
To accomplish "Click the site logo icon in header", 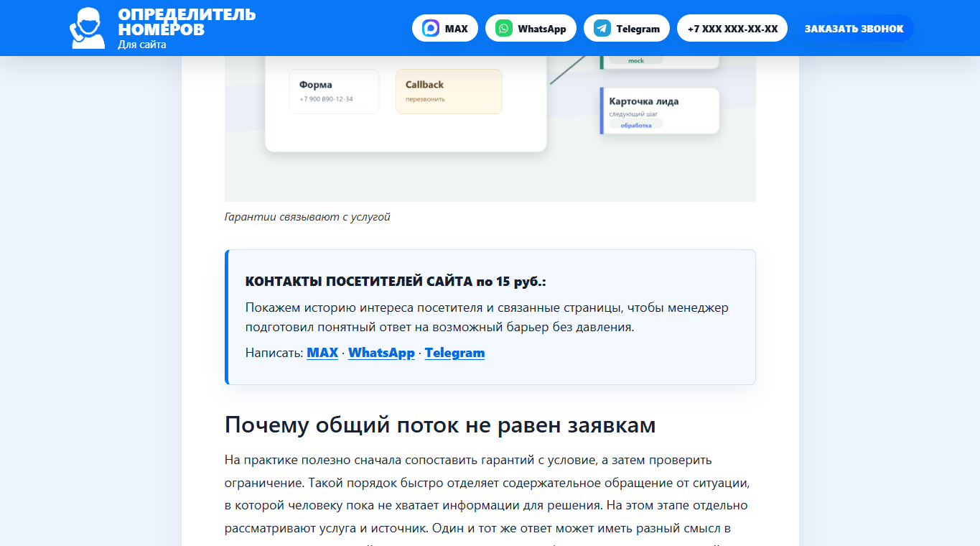I will pos(88,28).
